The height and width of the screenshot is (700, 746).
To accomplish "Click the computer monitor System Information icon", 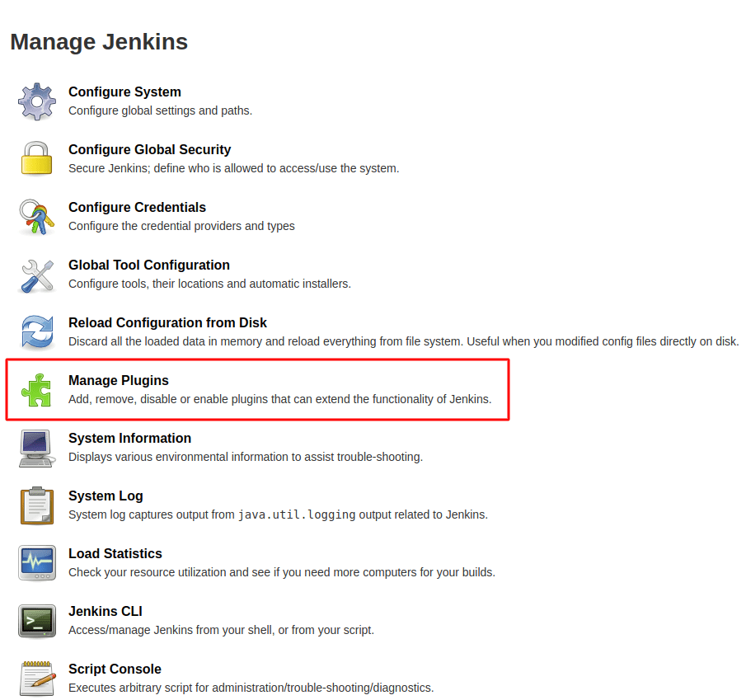I will click(37, 448).
